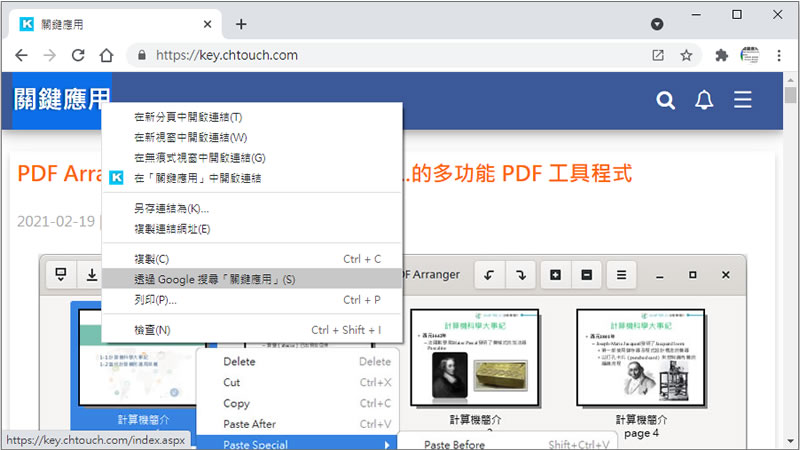The image size is (800, 450).
Task: Choose 在無痕式視窗中開啟連結(G)
Action: [252, 158]
